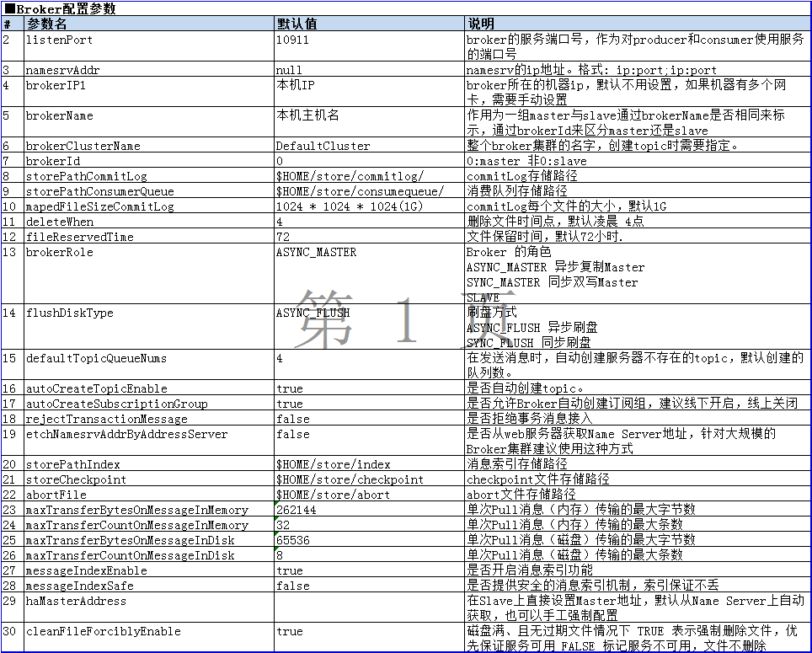
Task: Click the 消费队列存储路径 description cell
Action: coord(638,190)
